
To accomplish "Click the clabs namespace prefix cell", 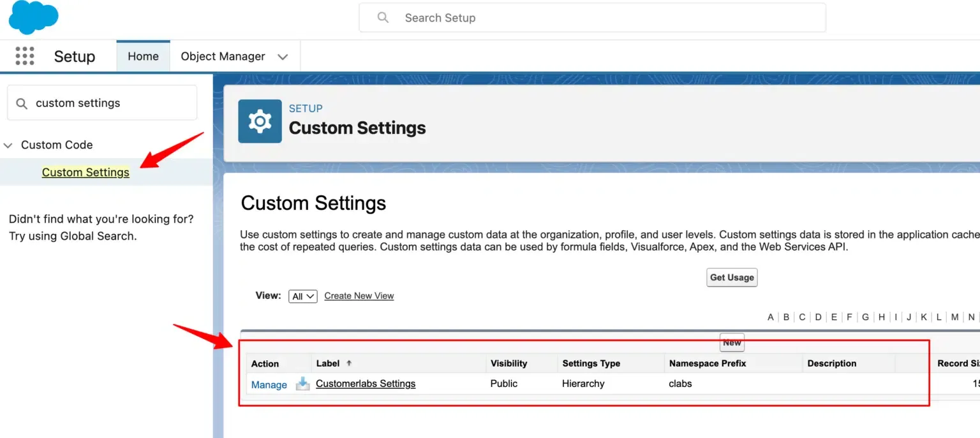I will pos(680,384).
